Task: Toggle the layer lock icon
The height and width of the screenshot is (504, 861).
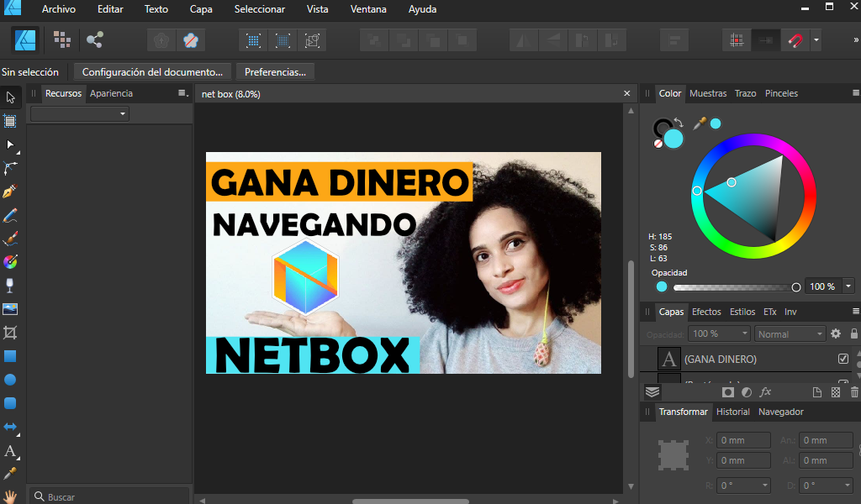Action: pyautogui.click(x=854, y=333)
